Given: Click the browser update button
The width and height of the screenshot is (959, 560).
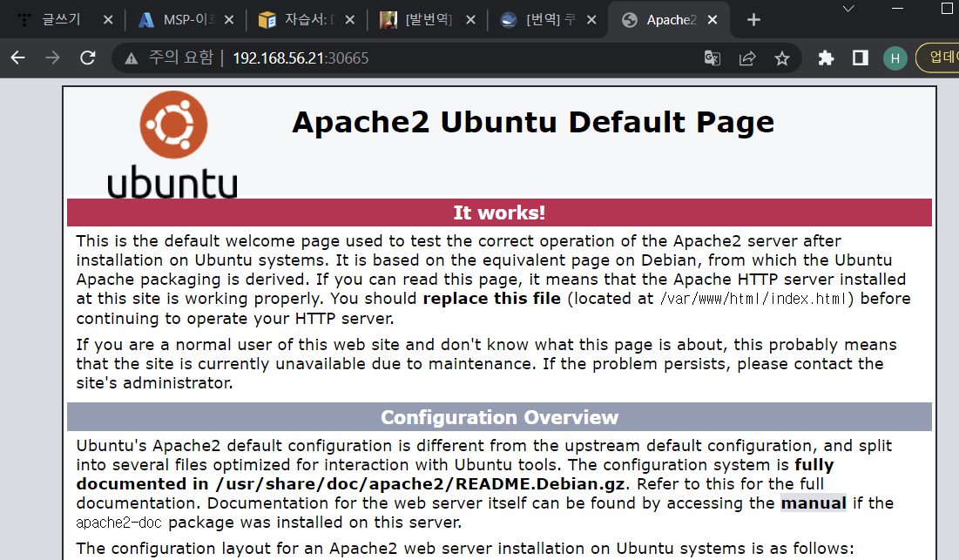Looking at the screenshot, I should [937, 57].
